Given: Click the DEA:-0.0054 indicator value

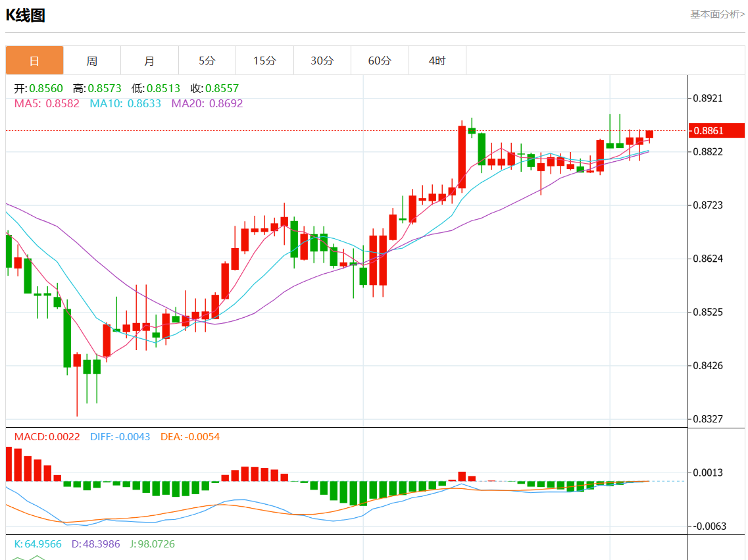Looking at the screenshot, I should pyautogui.click(x=190, y=437).
